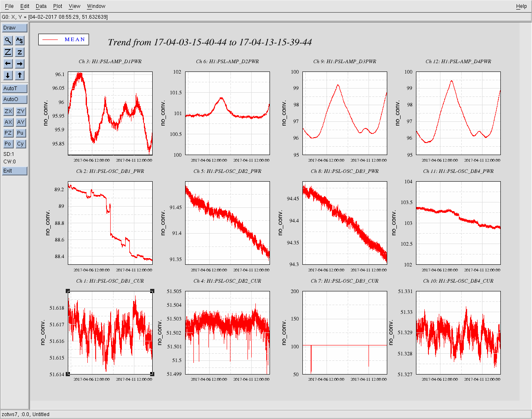Click the small z zoom-out icon
This screenshot has width=532, height=419.
tap(20, 52)
